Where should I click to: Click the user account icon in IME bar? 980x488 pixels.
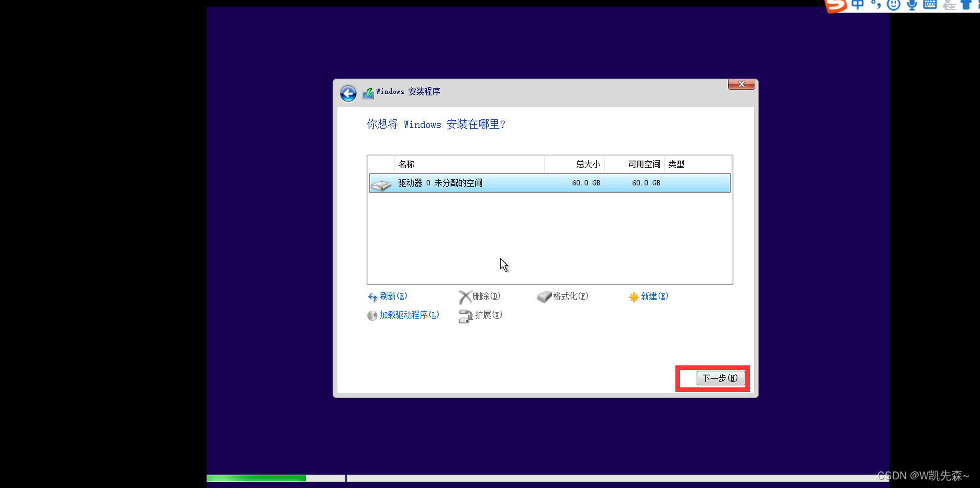tap(949, 5)
